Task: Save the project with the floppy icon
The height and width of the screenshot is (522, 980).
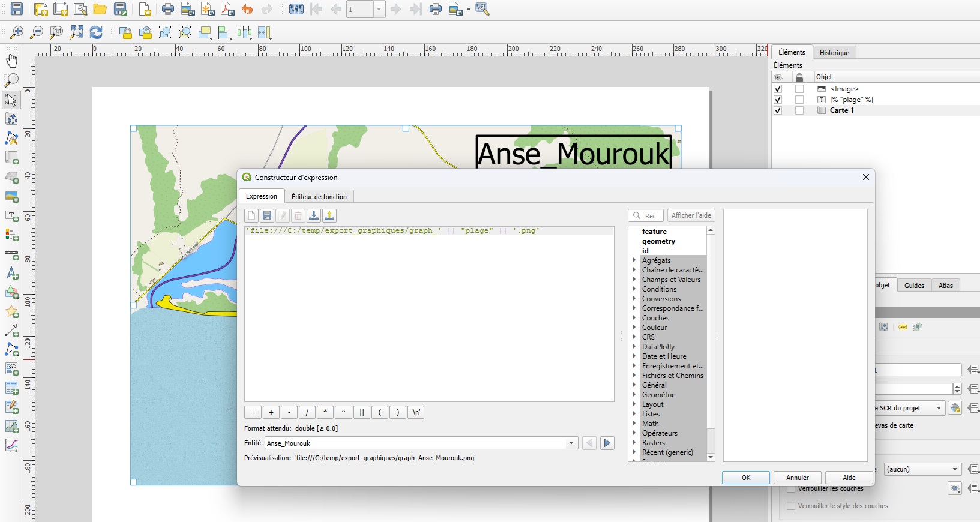Action: (17, 9)
